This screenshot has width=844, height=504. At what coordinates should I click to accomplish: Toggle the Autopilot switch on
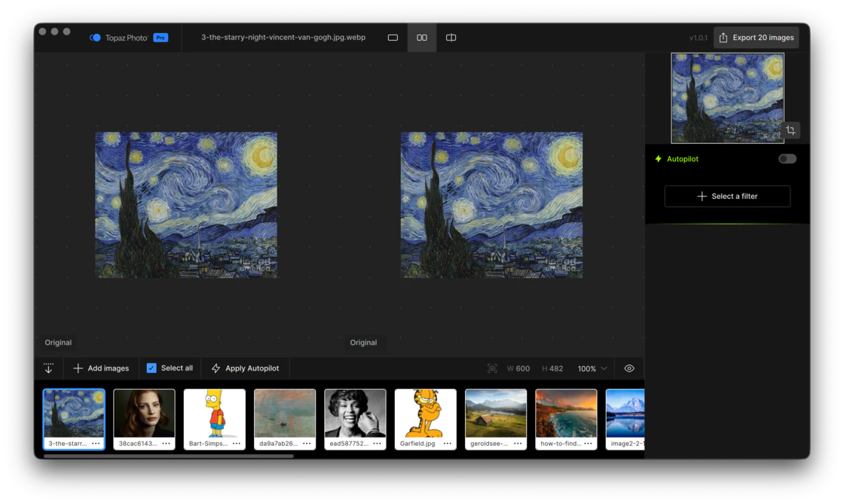click(x=787, y=159)
